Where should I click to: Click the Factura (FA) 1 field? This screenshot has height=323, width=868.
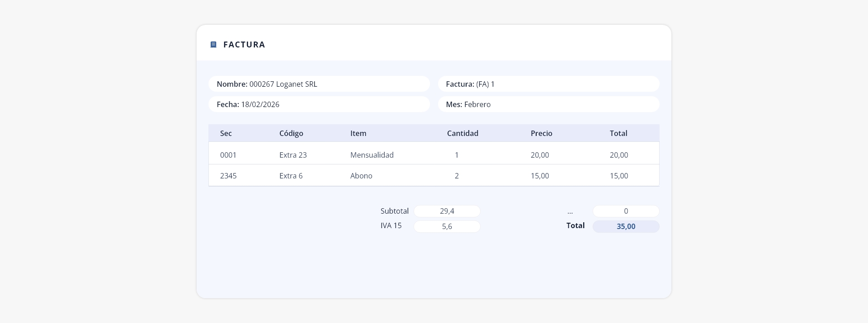point(548,84)
